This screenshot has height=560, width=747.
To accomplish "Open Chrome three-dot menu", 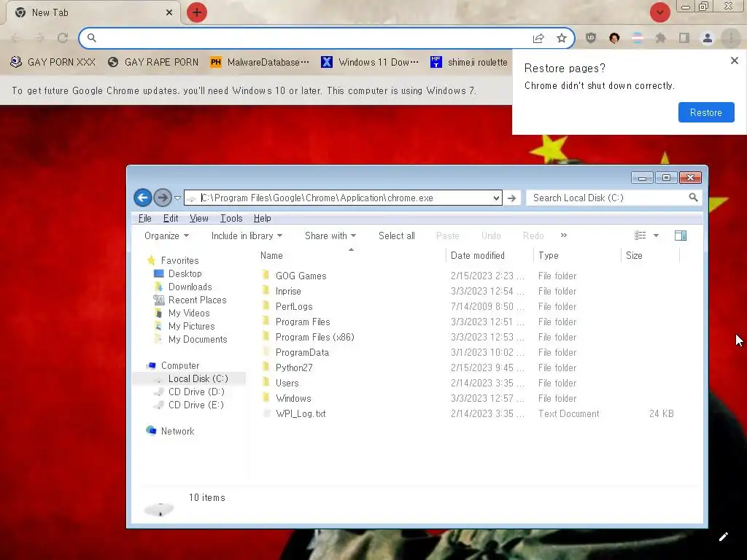I will point(731,38).
